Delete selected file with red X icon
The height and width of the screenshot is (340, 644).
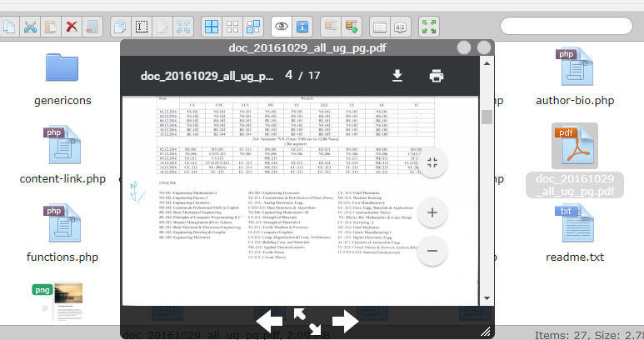tap(72, 27)
